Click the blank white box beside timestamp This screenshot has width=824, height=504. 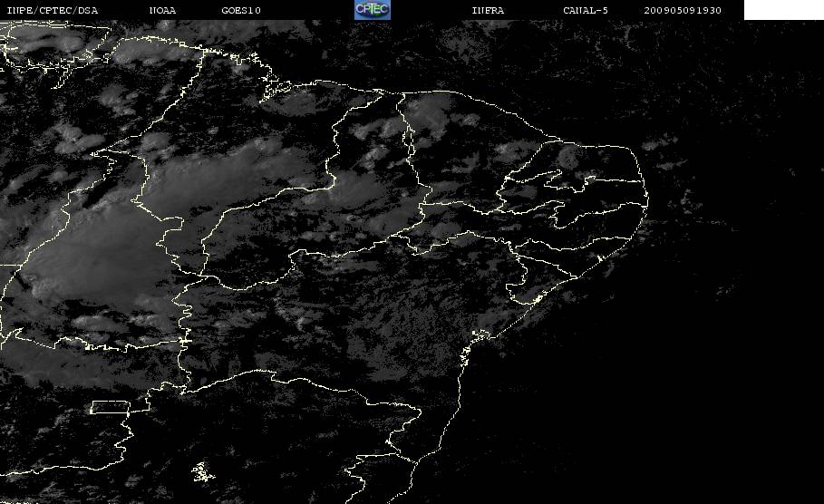click(x=783, y=10)
